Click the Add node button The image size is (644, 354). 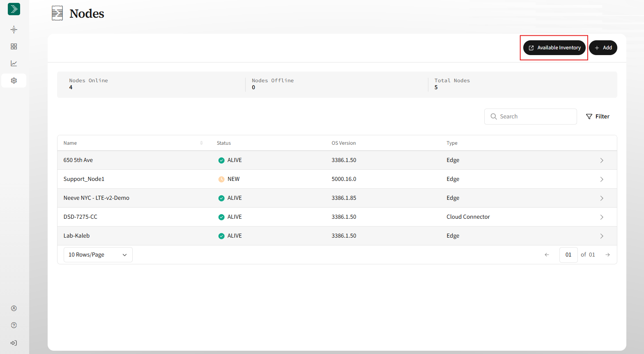coord(603,48)
